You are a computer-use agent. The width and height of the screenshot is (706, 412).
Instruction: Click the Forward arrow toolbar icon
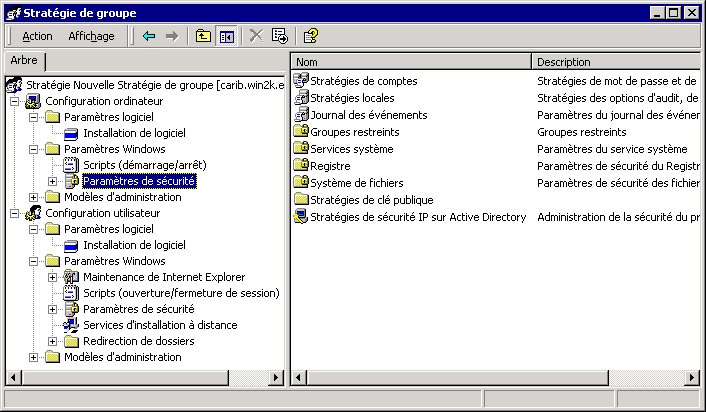coord(172,36)
